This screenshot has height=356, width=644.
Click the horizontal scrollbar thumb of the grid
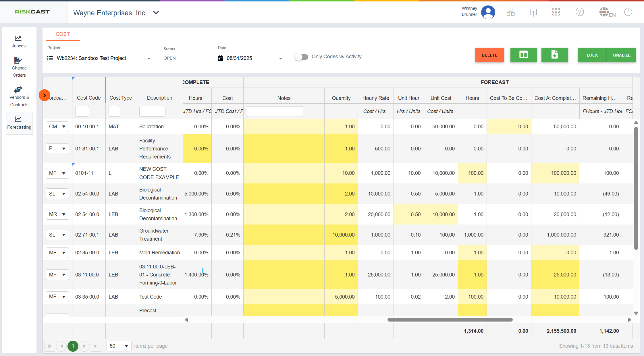point(450,320)
